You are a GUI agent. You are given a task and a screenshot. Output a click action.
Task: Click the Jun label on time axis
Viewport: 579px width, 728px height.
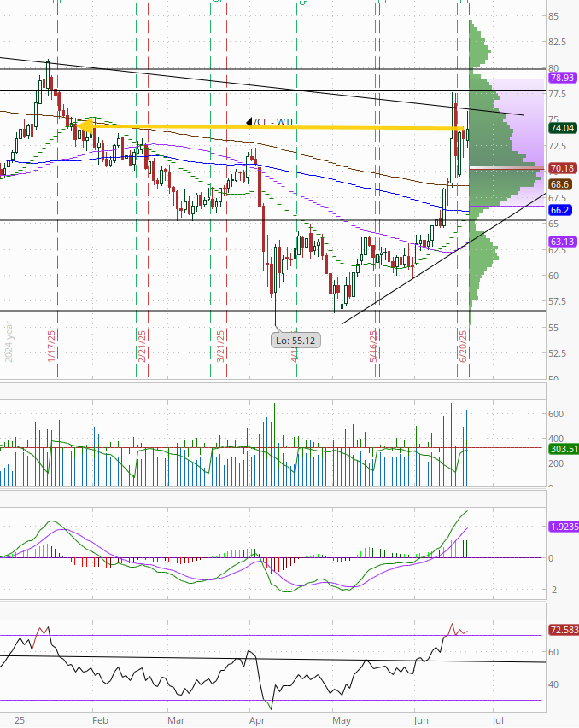421,720
